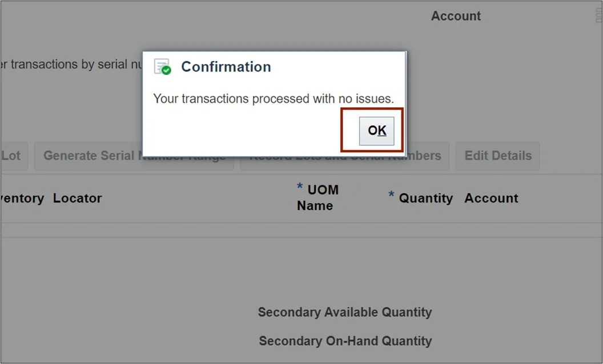Click the Inventory column header at left edge

tap(22, 199)
